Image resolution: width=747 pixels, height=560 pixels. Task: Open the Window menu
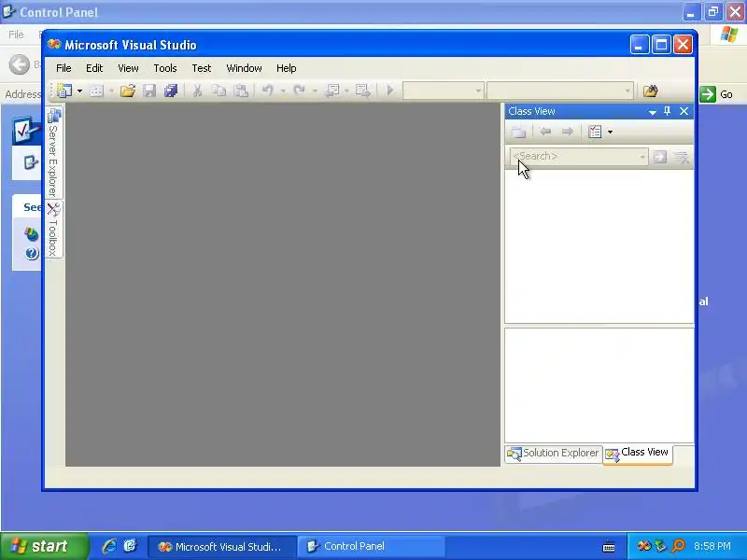[x=244, y=68]
